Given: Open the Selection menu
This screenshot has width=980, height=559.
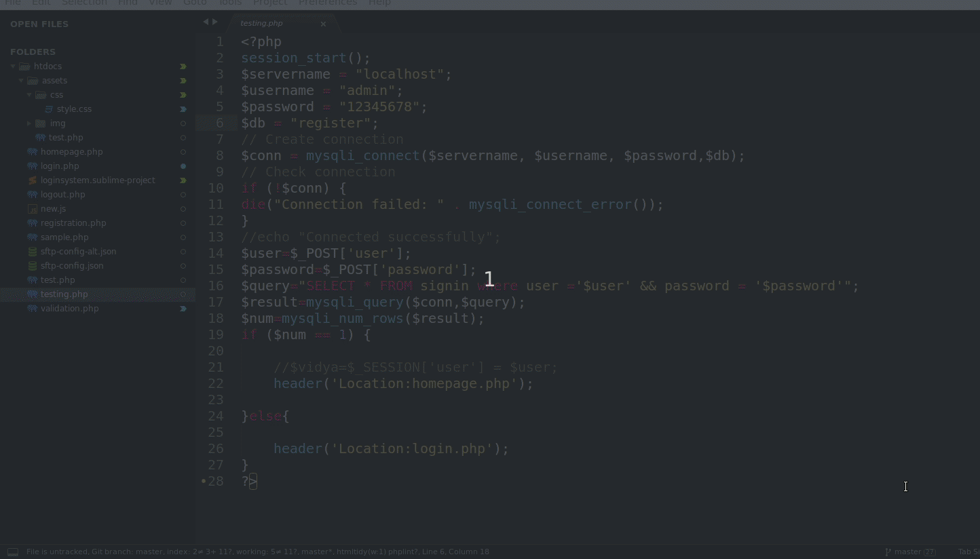Looking at the screenshot, I should click(x=84, y=3).
